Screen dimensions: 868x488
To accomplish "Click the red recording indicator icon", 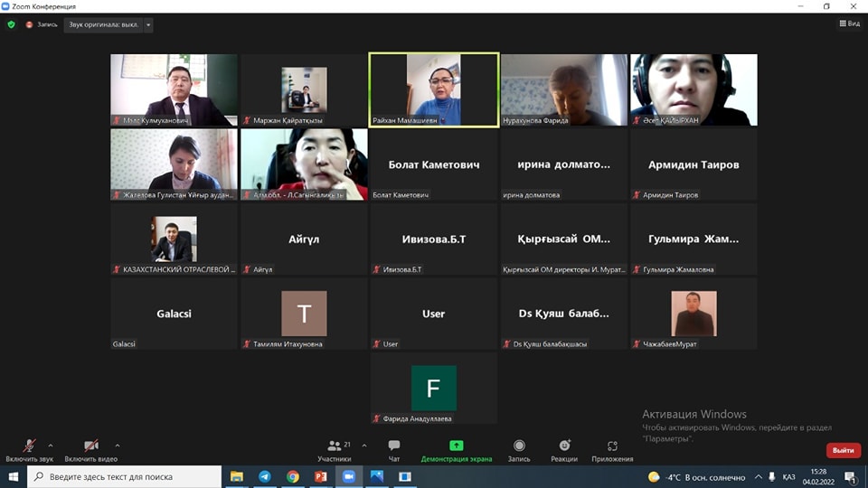I will click(x=29, y=25).
